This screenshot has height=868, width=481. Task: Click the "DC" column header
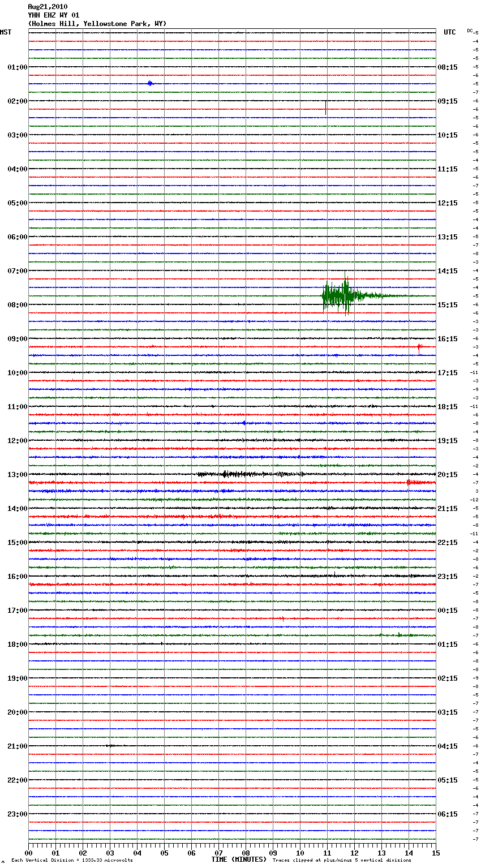pyautogui.click(x=470, y=31)
